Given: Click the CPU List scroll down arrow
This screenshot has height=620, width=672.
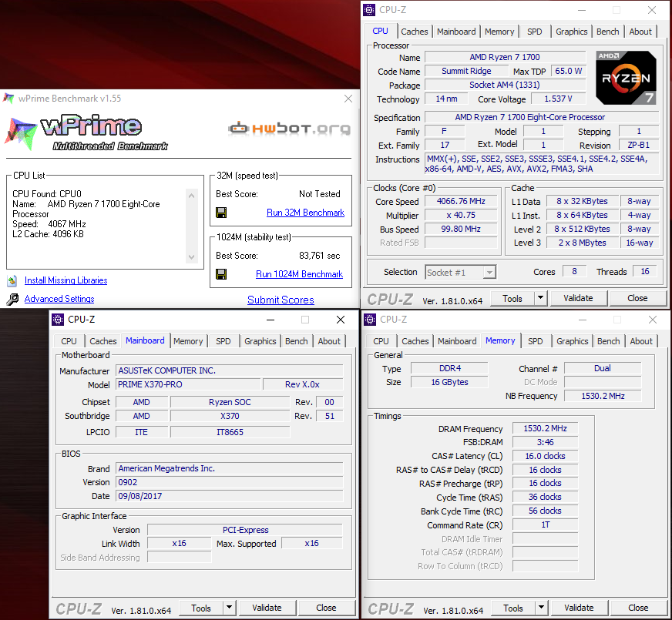Looking at the screenshot, I should (x=192, y=257).
